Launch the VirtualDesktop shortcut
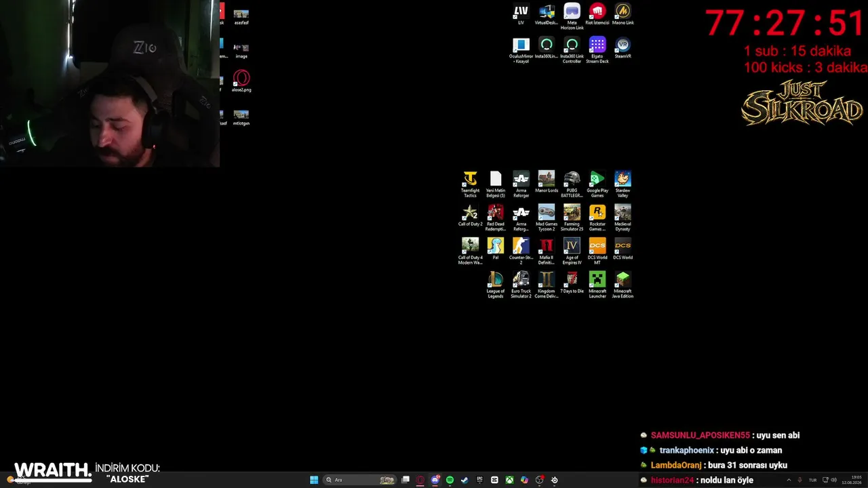Screen dimensions: 868x488 click(547, 14)
